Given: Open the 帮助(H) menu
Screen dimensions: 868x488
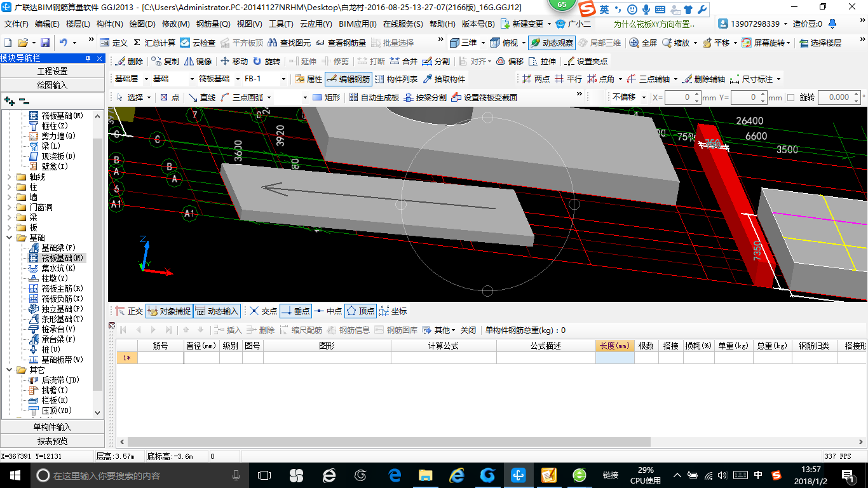Looking at the screenshot, I should pos(442,24).
